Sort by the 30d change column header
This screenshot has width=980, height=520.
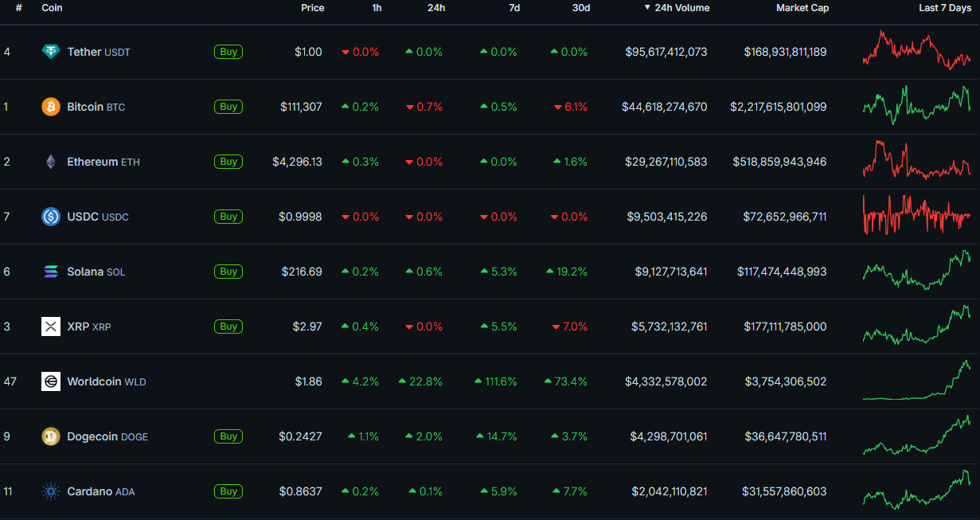coord(581,8)
